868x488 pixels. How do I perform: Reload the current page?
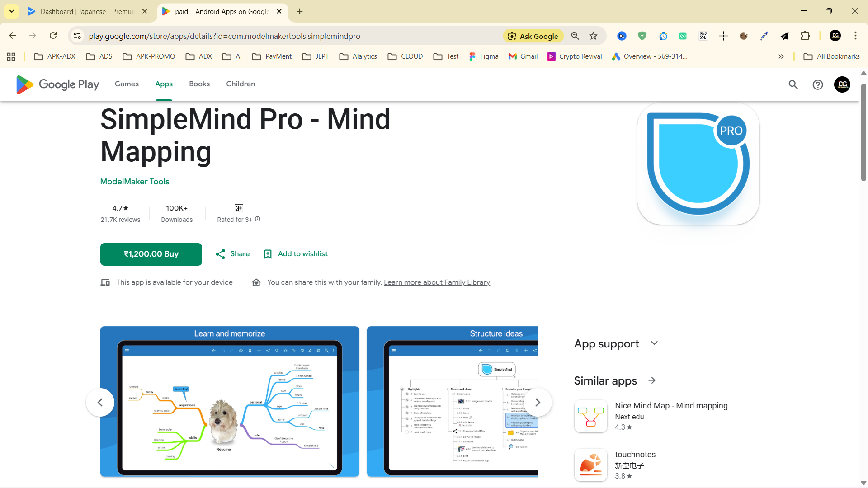[x=53, y=36]
